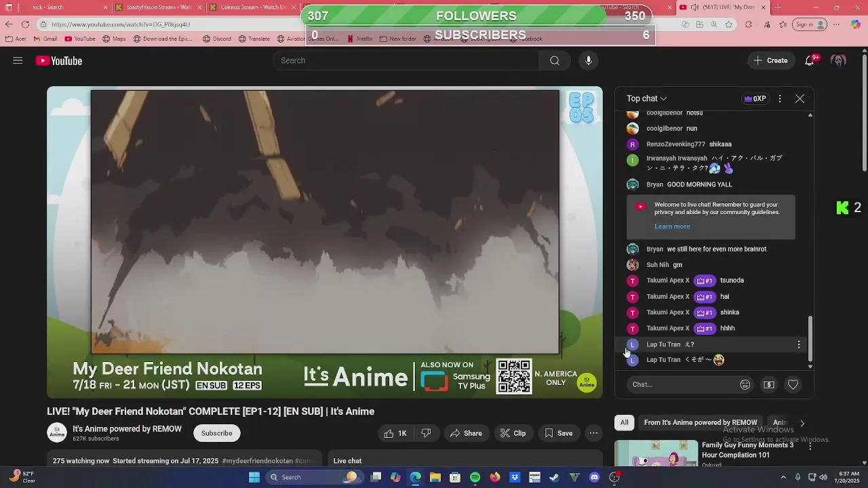The width and height of the screenshot is (868, 488).
Task: Click the YouTube search field
Action: pyautogui.click(x=407, y=60)
